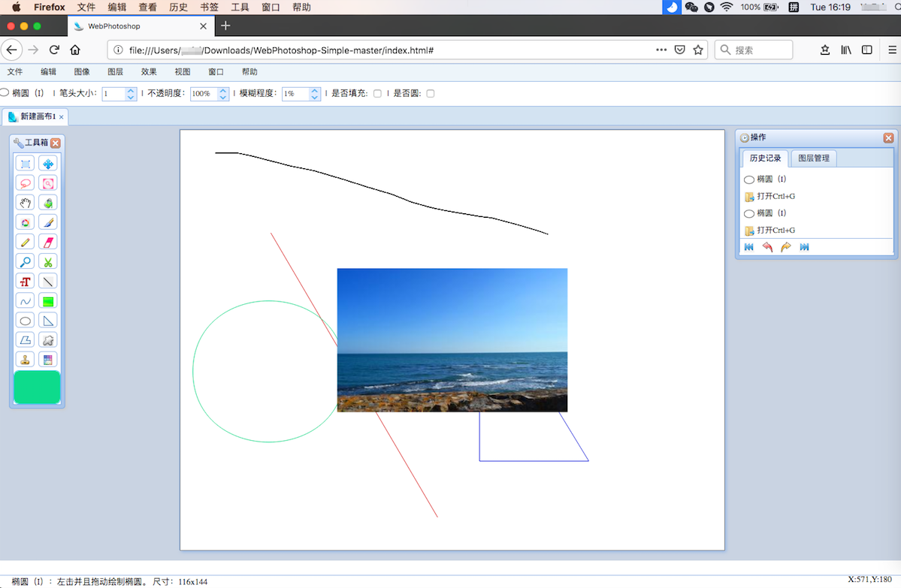Select the rectangular marquee selection tool
Image resolution: width=901 pixels, height=588 pixels.
26,164
